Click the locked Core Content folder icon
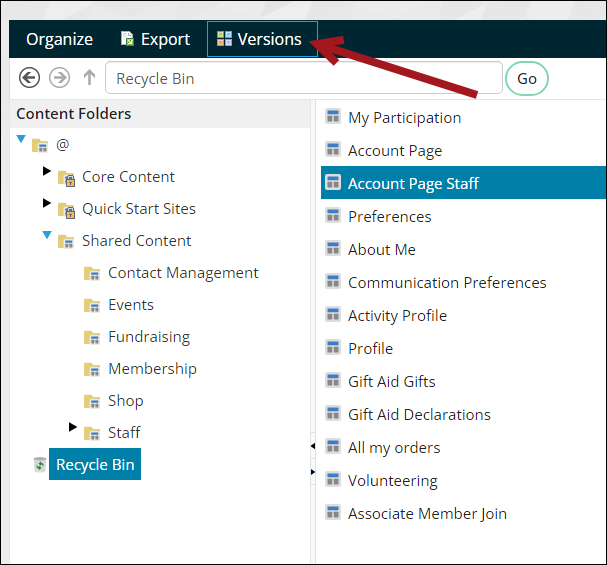 click(x=67, y=178)
